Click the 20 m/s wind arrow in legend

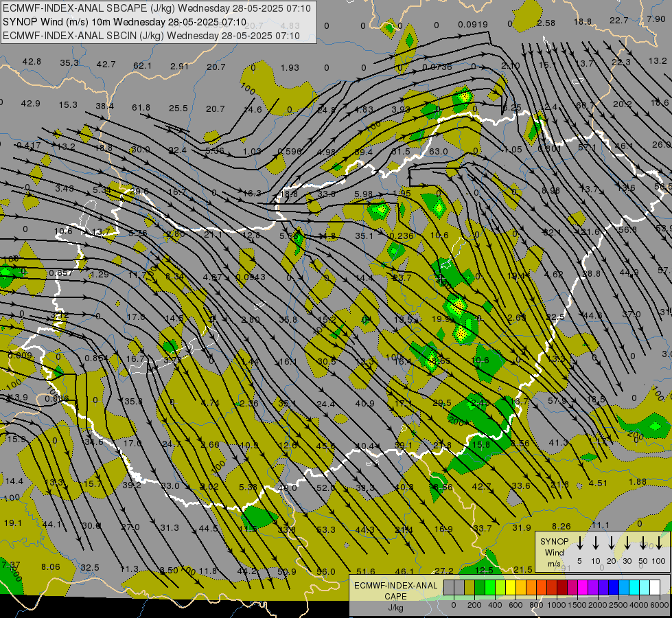611,543
